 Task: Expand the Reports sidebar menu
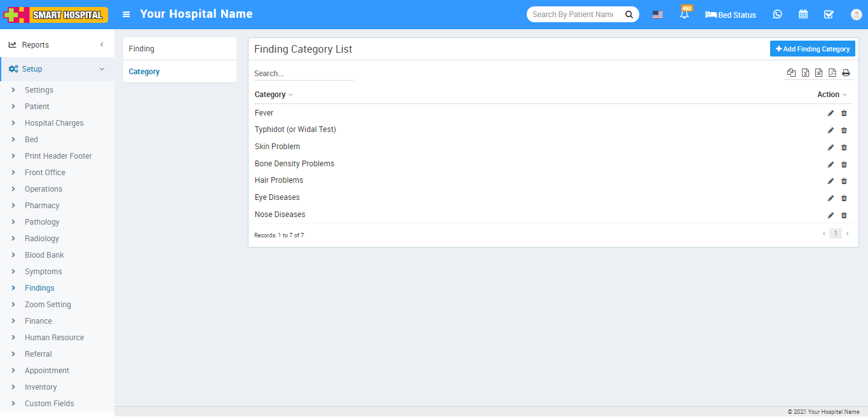[x=57, y=45]
